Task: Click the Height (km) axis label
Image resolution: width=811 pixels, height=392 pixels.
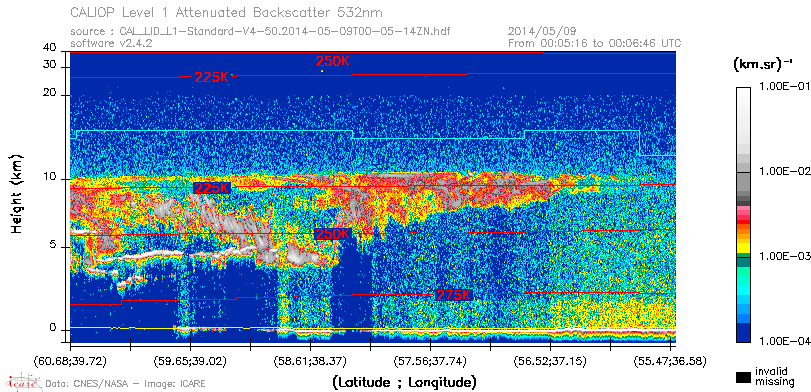Action: click(17, 193)
